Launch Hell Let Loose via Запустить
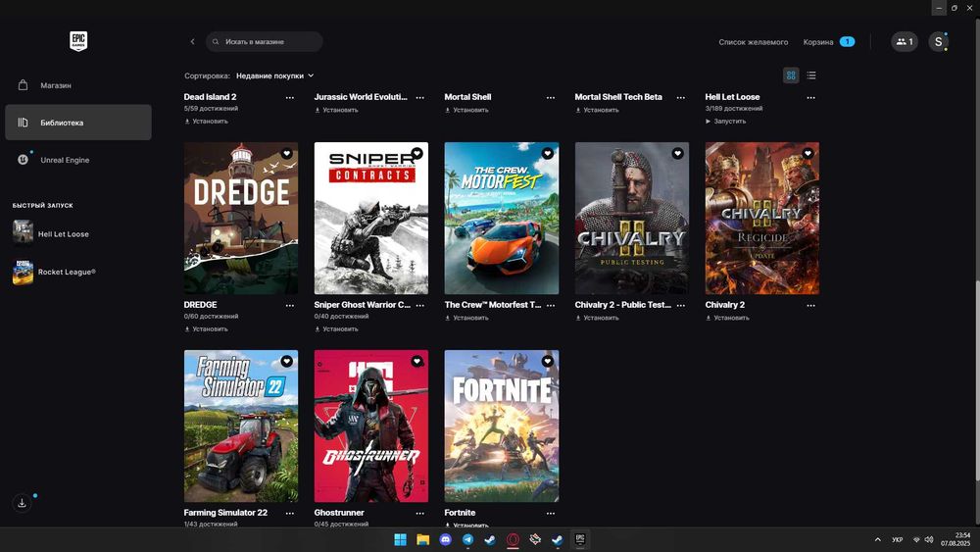This screenshot has height=552, width=980. tap(725, 122)
